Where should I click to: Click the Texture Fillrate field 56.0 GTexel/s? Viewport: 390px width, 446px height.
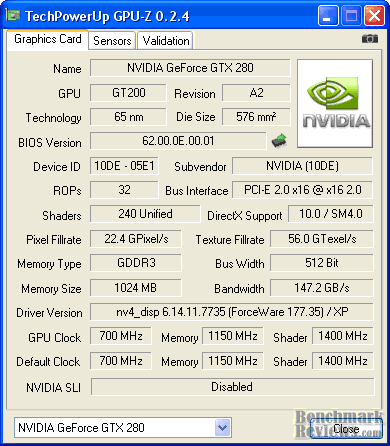(322, 239)
